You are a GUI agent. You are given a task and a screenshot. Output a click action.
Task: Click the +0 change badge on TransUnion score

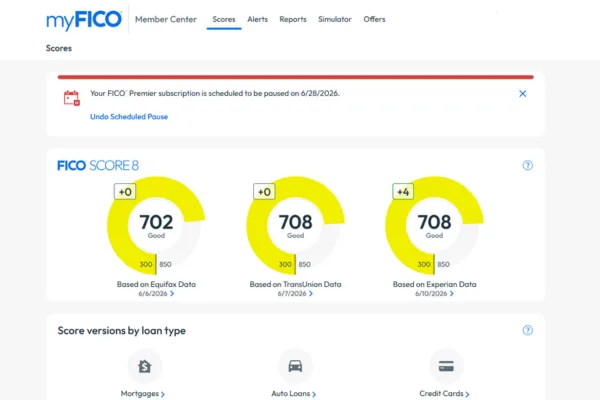pyautogui.click(x=264, y=191)
